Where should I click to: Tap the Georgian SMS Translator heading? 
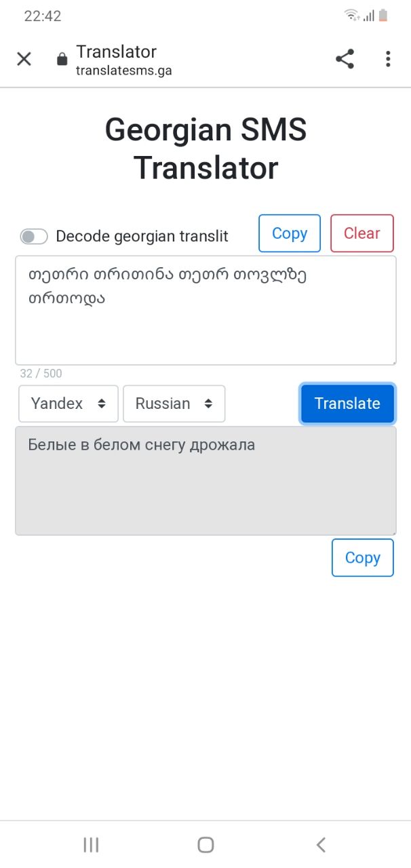206,149
